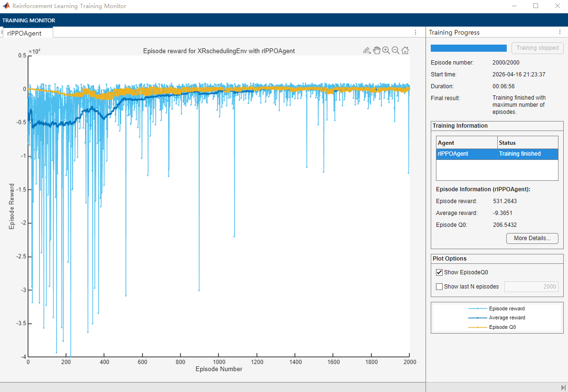Open the rlPPOAgent document panel options menu
Viewport: 568px width, 392px height.
(x=416, y=32)
